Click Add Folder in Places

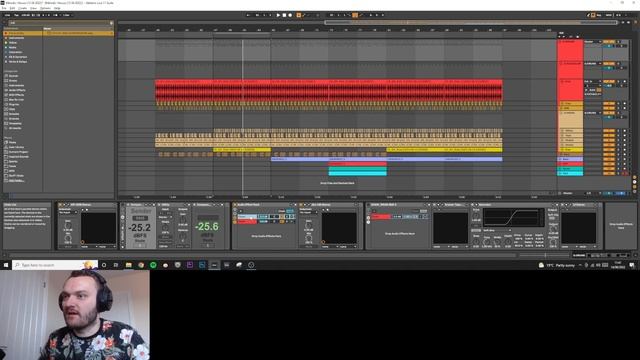coord(16,180)
